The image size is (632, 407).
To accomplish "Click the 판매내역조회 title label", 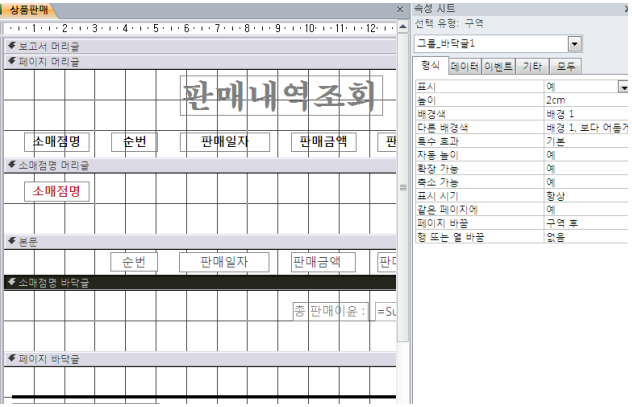I will (x=280, y=96).
